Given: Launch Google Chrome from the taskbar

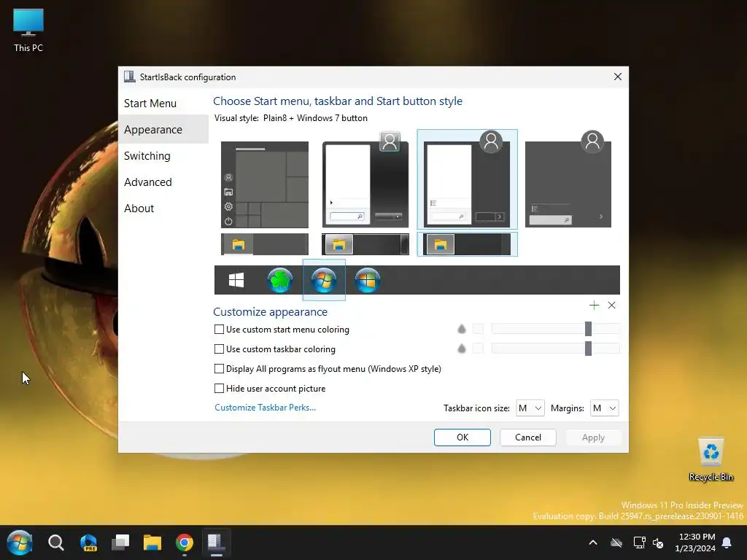Looking at the screenshot, I should (x=185, y=542).
